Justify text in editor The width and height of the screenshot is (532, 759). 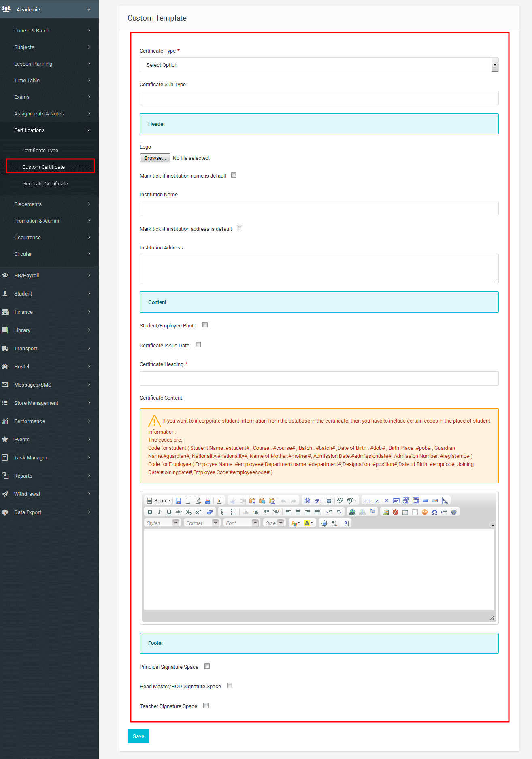(x=317, y=512)
